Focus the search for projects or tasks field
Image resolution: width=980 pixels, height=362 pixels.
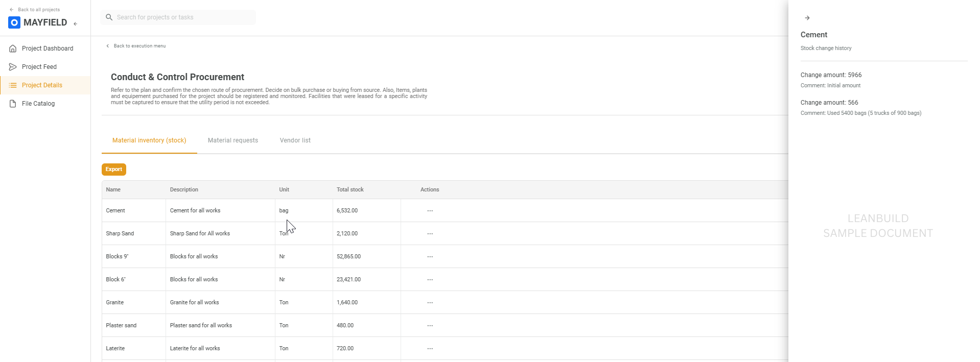click(x=184, y=17)
